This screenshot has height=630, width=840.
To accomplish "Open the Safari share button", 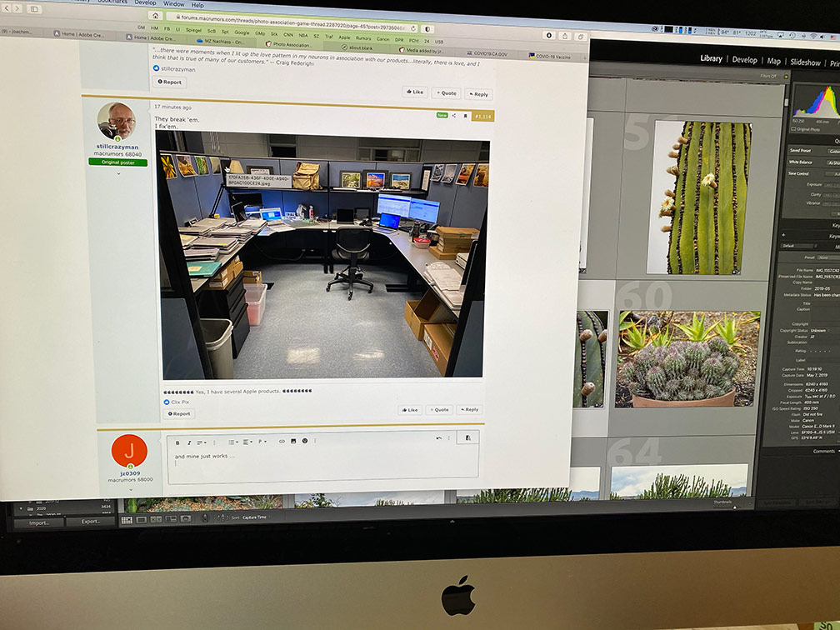I will point(565,36).
